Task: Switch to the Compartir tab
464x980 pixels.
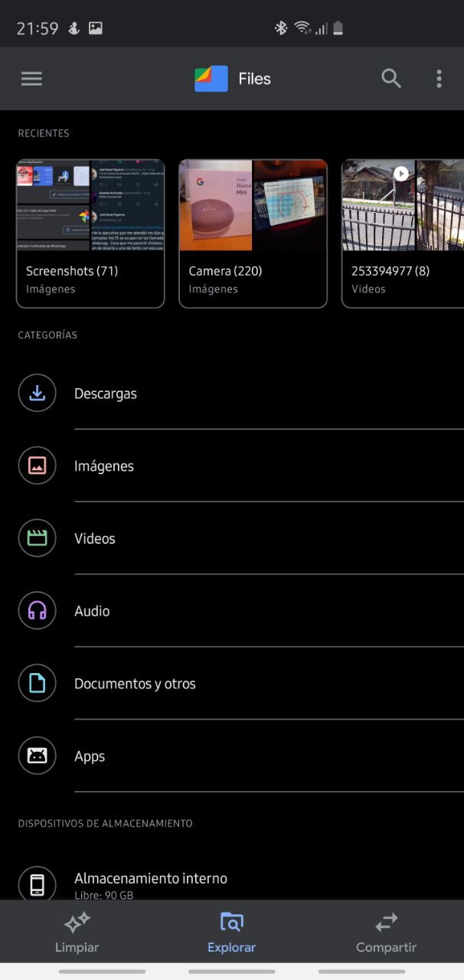Action: coord(386,932)
